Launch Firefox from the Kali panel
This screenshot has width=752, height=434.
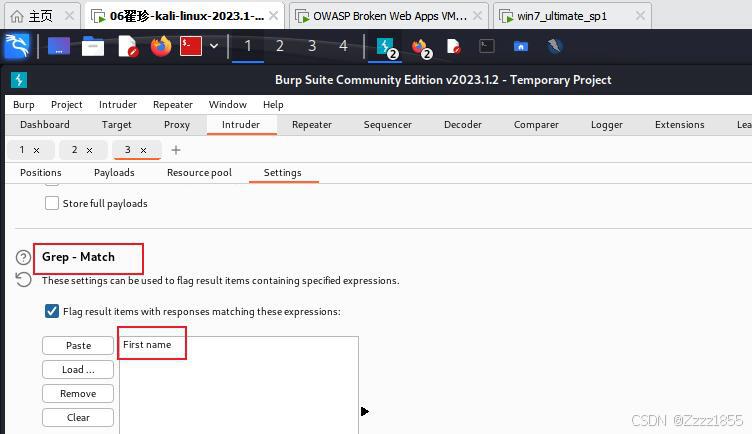[161, 47]
